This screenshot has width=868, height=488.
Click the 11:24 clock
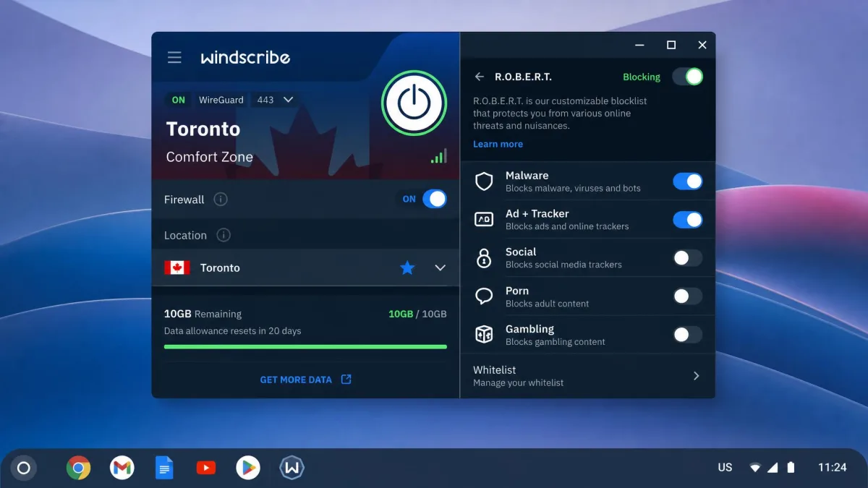point(832,468)
